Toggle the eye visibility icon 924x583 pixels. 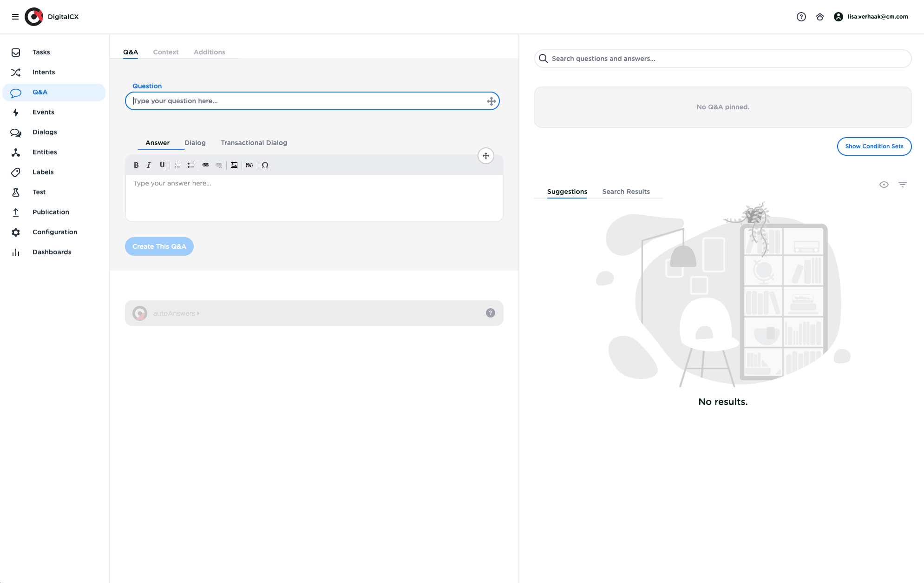(x=884, y=185)
